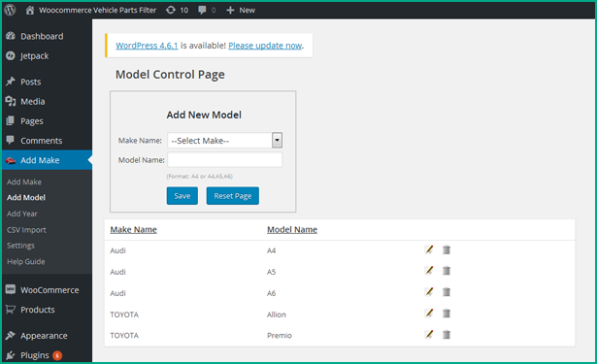Focus the Model Name input field
The height and width of the screenshot is (364, 597).
click(x=224, y=160)
